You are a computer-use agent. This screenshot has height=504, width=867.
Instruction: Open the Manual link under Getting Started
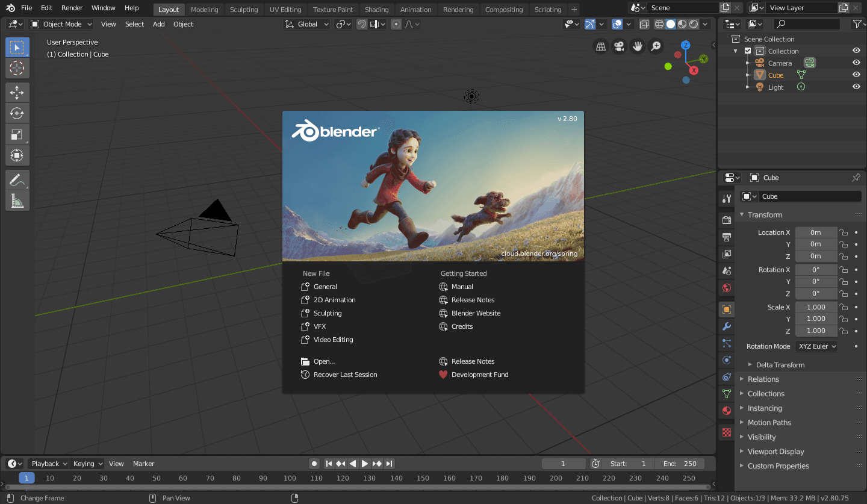click(x=462, y=287)
